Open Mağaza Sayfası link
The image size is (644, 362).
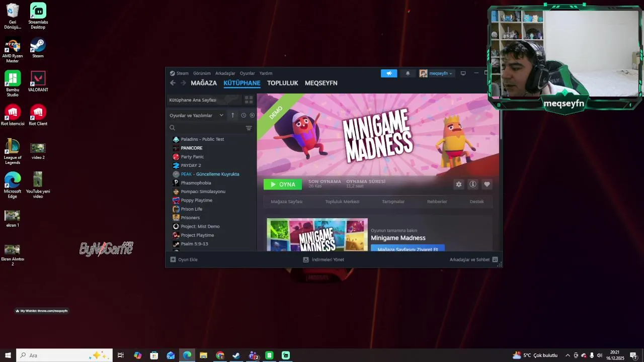coord(287,202)
